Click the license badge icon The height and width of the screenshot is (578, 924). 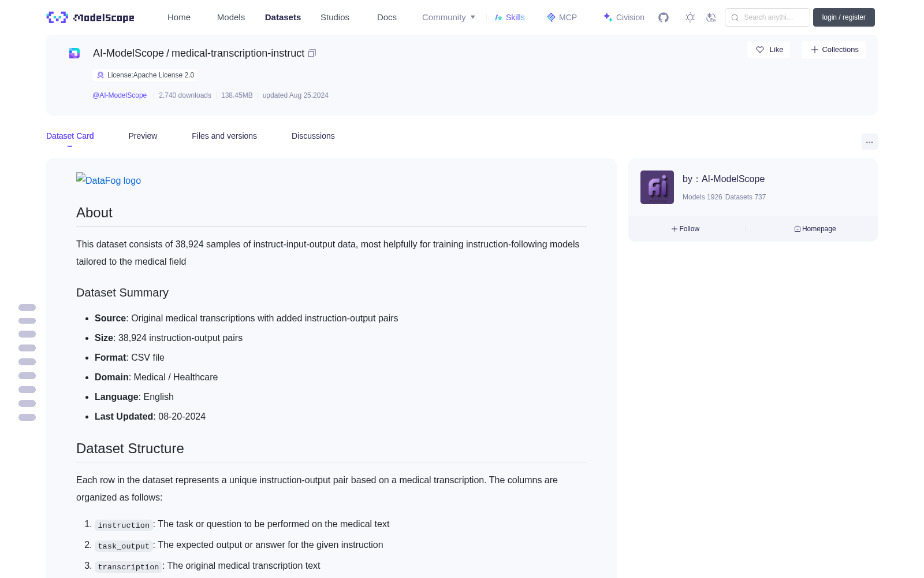tap(100, 75)
